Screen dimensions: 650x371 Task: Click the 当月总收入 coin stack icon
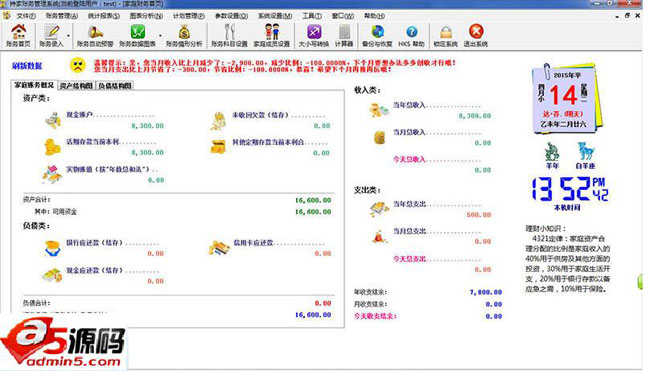point(379,137)
